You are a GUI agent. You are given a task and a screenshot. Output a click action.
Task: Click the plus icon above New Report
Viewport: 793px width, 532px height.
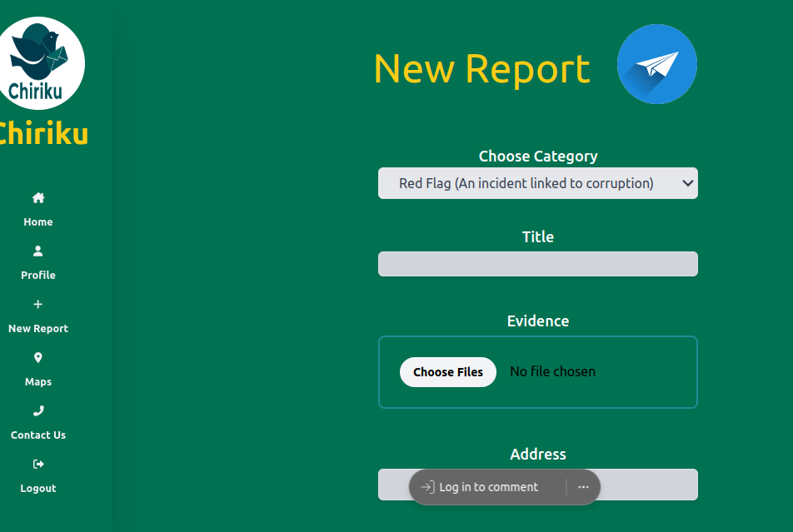tap(38, 304)
